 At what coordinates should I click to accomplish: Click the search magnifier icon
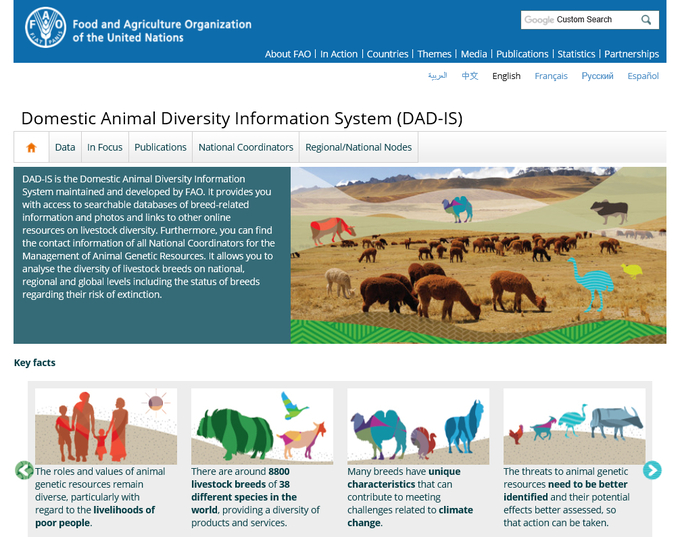(646, 20)
